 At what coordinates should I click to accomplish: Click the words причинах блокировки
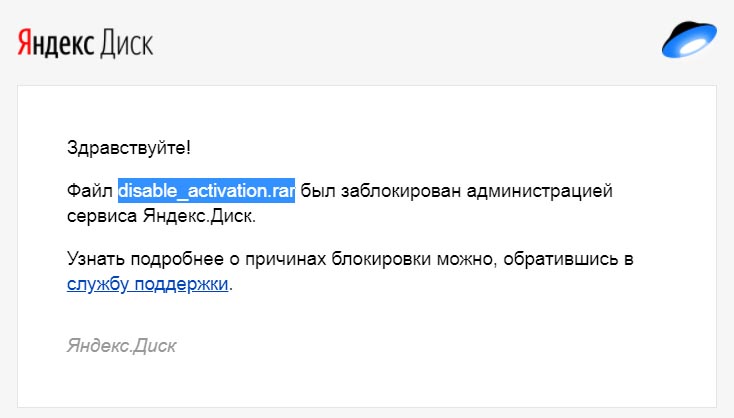(338, 260)
